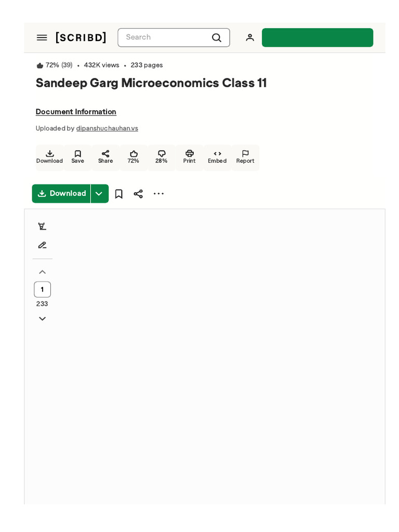Image resolution: width=399 pixels, height=532 pixels.
Task: Click the search magnifier icon
Action: pos(217,37)
